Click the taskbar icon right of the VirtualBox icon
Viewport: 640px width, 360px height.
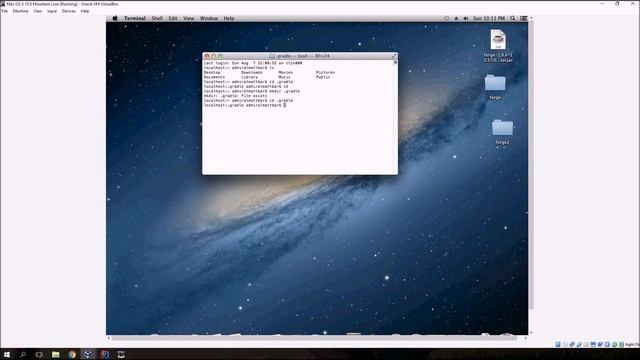[104, 354]
